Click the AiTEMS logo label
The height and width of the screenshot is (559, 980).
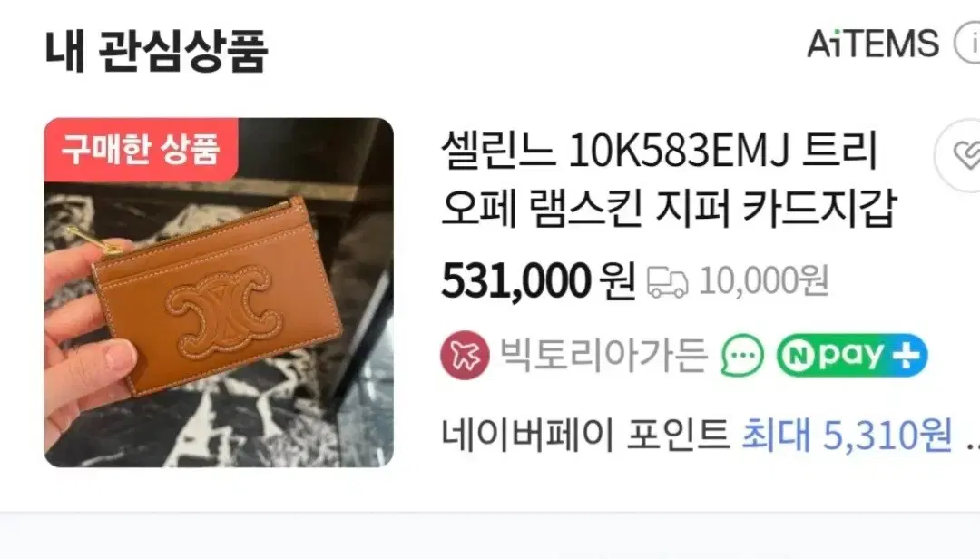873,44
